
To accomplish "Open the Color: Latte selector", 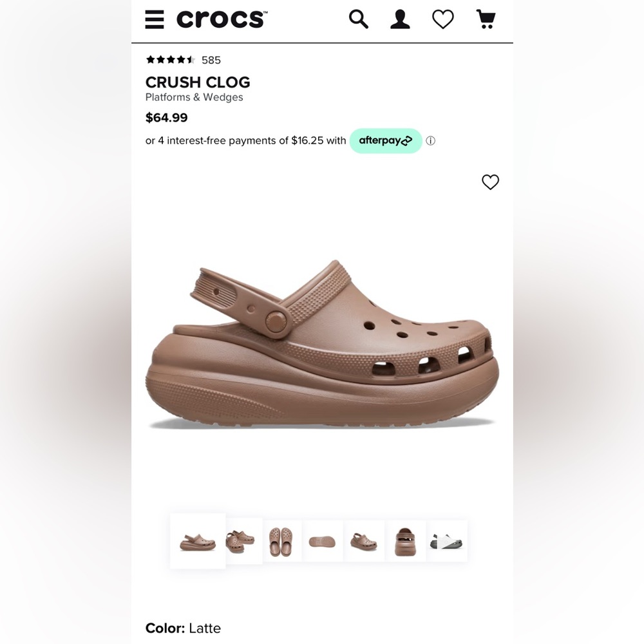I will (182, 628).
